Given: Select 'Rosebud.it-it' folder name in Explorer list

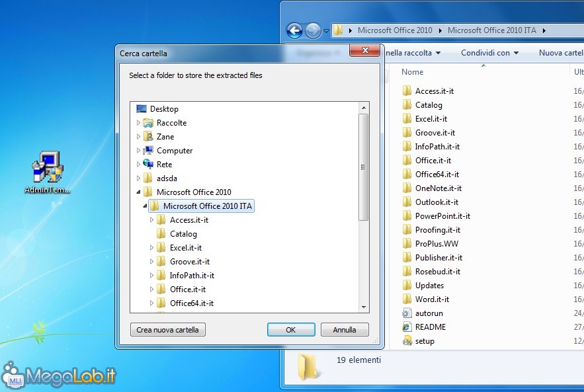Looking at the screenshot, I should (438, 272).
